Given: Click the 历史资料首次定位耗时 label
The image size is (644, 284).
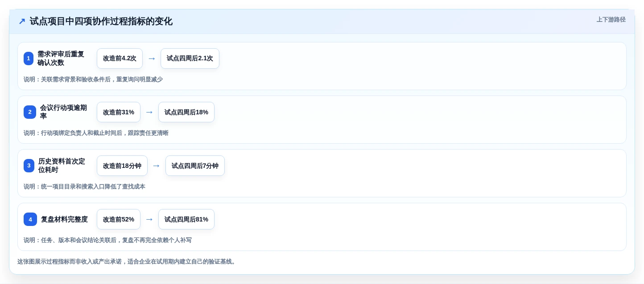Looking at the screenshot, I should [x=62, y=166].
